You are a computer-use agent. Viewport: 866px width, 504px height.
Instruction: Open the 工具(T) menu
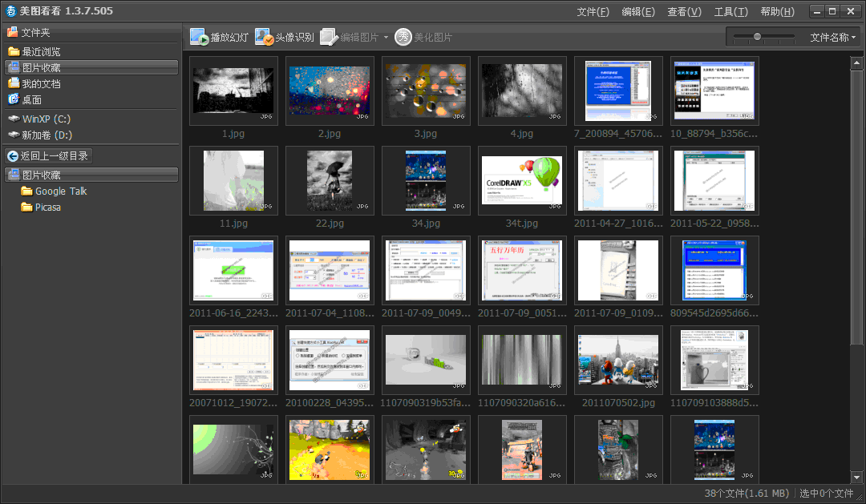(x=730, y=11)
